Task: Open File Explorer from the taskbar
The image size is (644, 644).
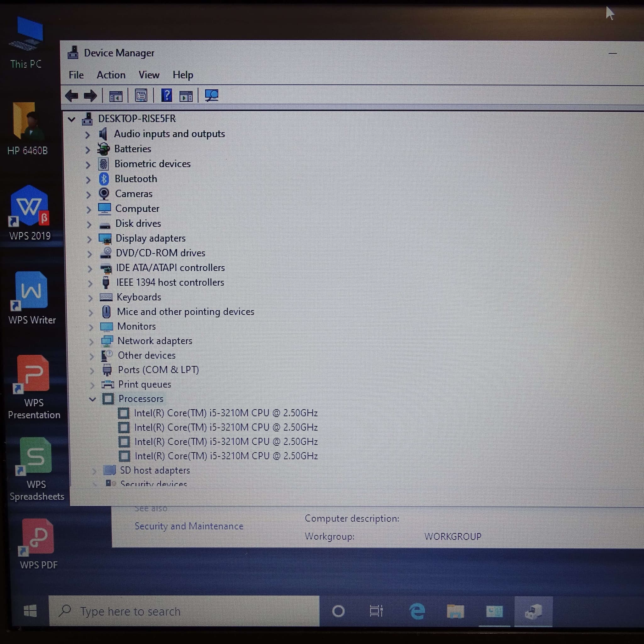Action: [455, 611]
